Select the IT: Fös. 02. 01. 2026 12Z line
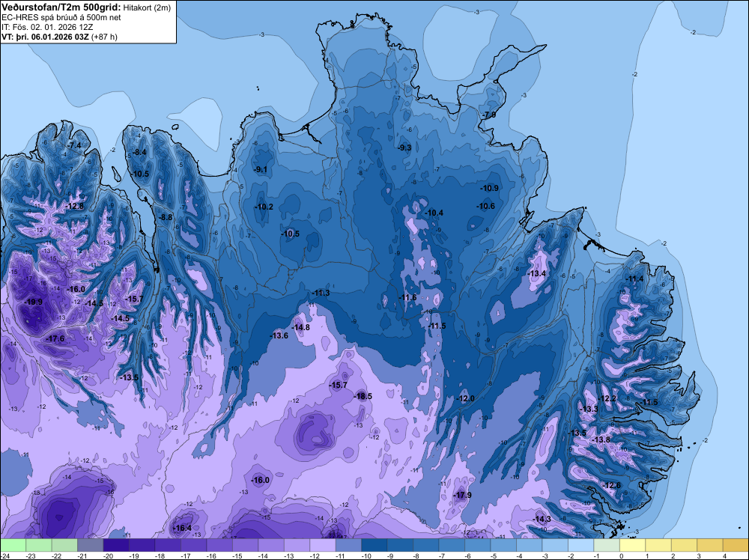The width and height of the screenshot is (749, 560). 46,27
